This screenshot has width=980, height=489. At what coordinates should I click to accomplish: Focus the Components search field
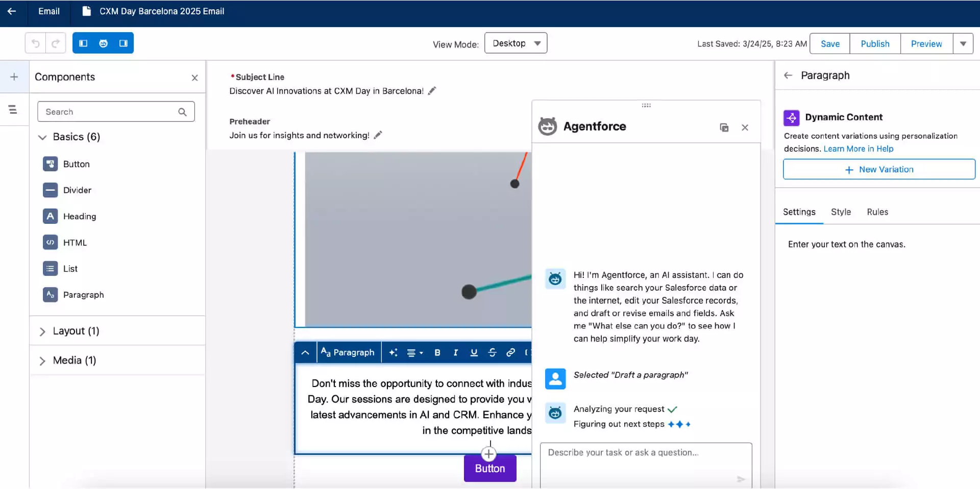coord(116,112)
